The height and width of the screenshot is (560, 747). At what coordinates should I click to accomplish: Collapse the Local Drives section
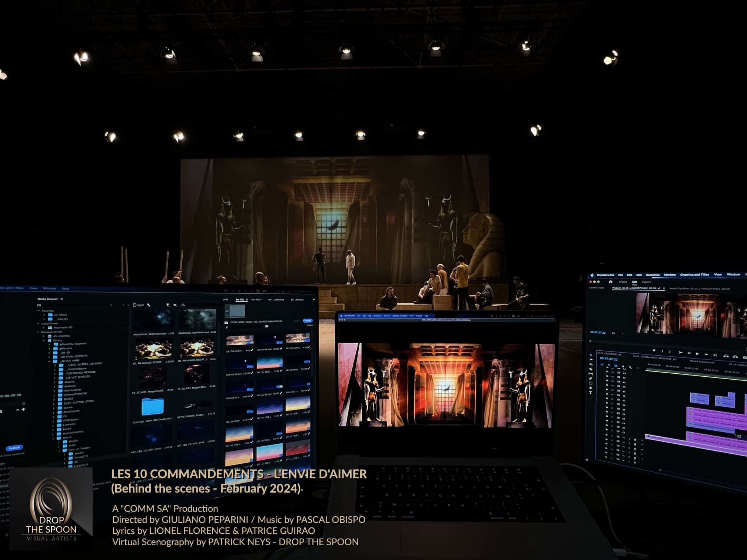pyautogui.click(x=38, y=323)
